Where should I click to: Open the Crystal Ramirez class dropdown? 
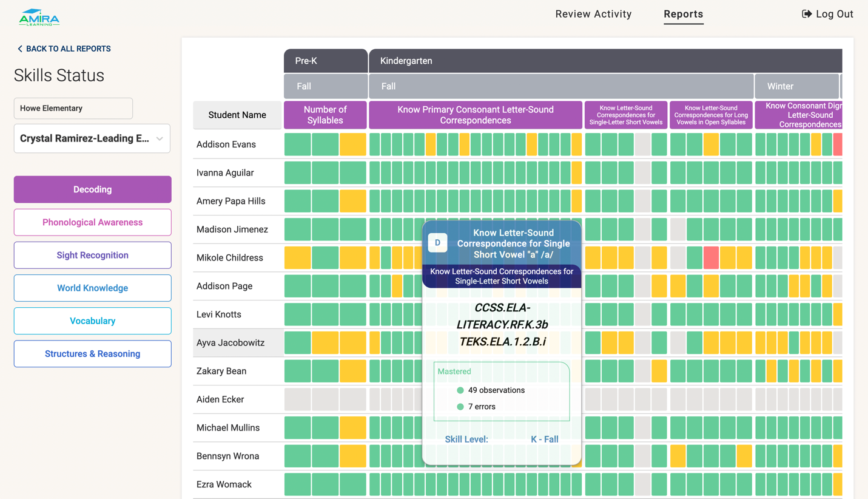click(92, 138)
